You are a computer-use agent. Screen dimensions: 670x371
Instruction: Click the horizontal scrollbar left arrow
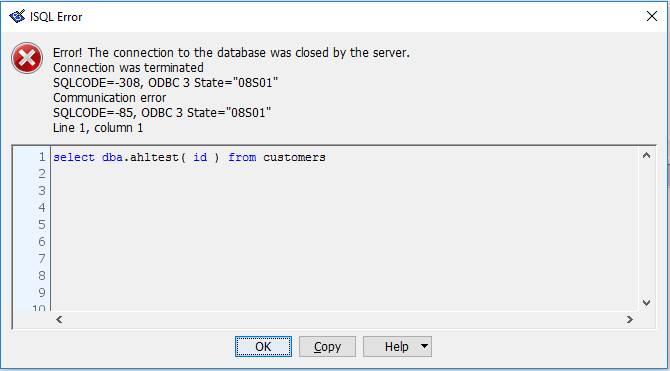pyautogui.click(x=59, y=319)
